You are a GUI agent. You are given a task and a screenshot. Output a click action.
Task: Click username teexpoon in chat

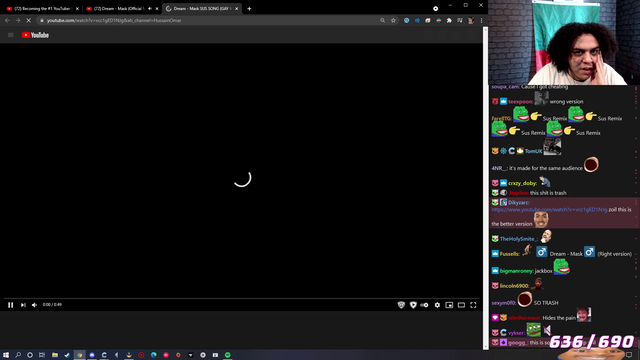pyautogui.click(x=520, y=102)
